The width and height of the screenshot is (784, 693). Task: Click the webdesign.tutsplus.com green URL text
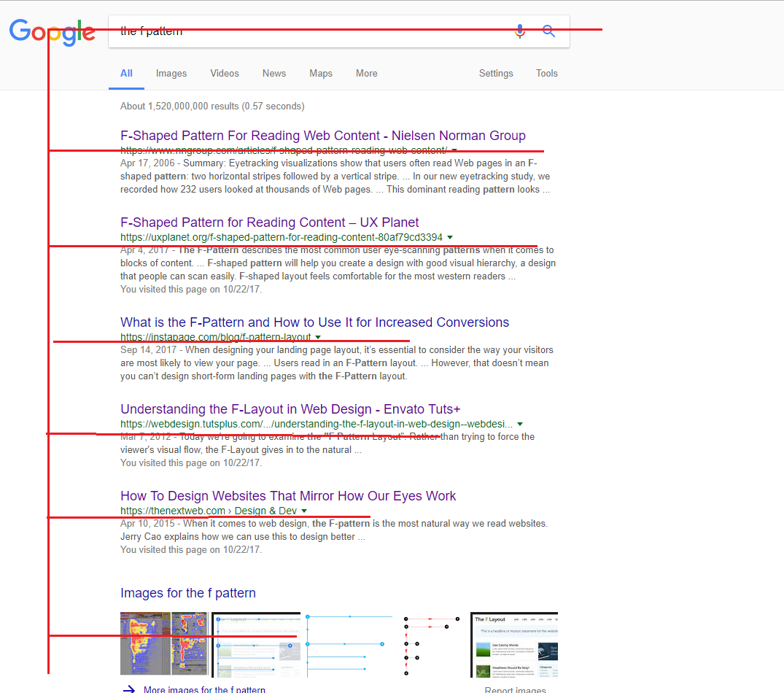point(317,424)
